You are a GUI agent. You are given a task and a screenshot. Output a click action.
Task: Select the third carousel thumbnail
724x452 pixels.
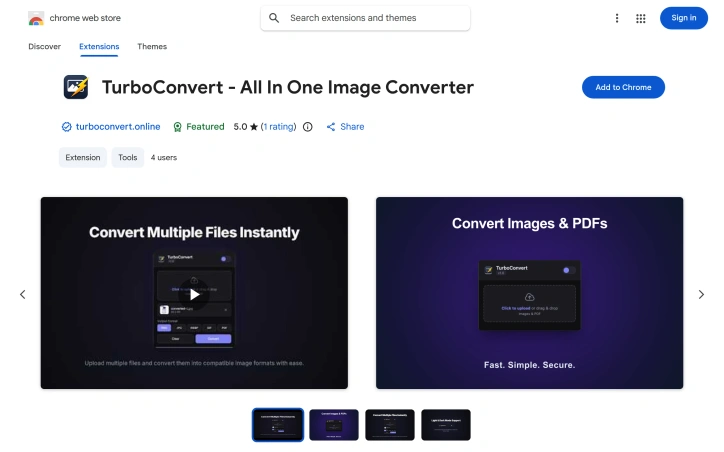point(390,425)
